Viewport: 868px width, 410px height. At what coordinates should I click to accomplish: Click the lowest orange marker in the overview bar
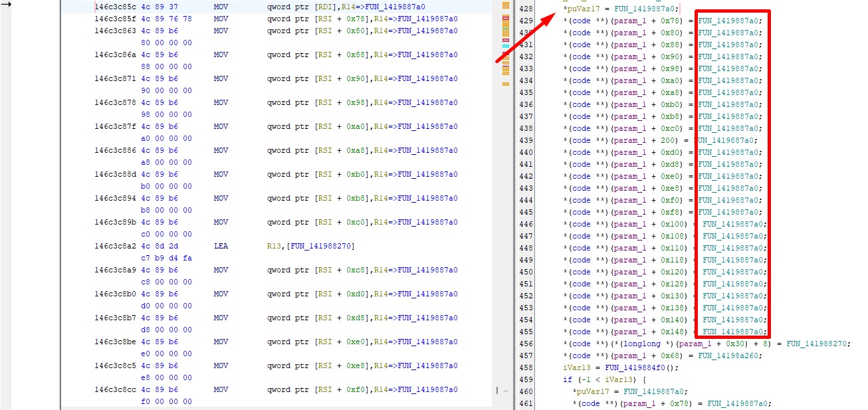[505, 84]
